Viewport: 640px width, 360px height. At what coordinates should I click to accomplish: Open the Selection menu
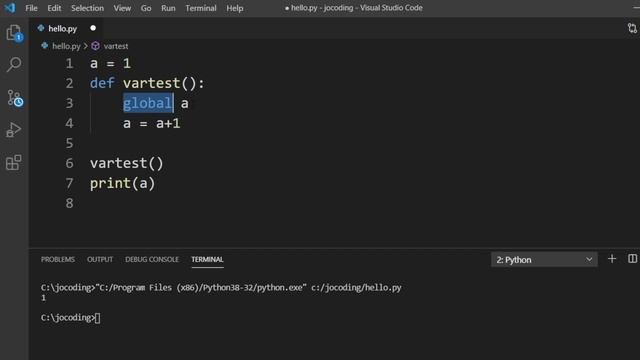[x=87, y=8]
